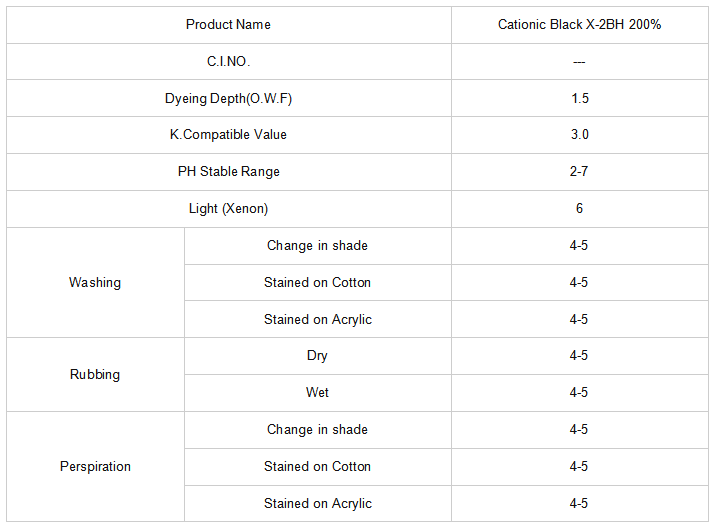This screenshot has width=721, height=530.
Task: Select the Light (Xenon) row label
Action: point(229,209)
